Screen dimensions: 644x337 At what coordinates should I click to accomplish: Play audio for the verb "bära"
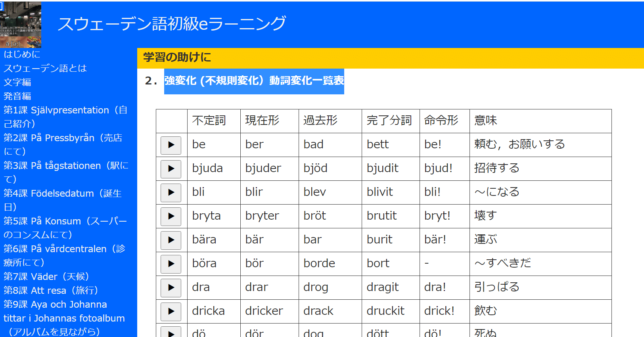coord(171,240)
